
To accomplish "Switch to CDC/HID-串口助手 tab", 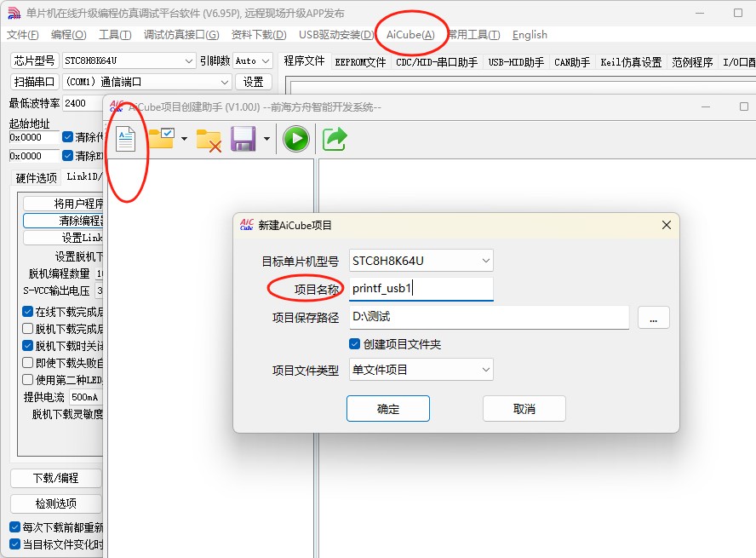I will tap(437, 62).
